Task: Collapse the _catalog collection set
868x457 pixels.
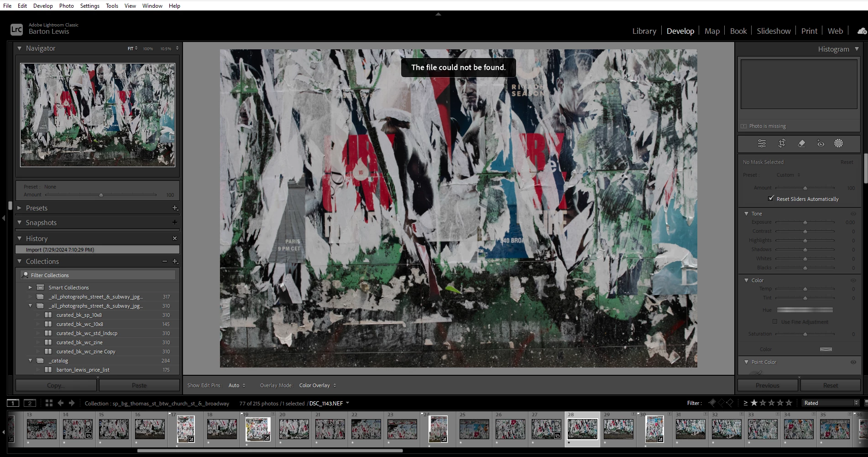Action: click(x=31, y=361)
